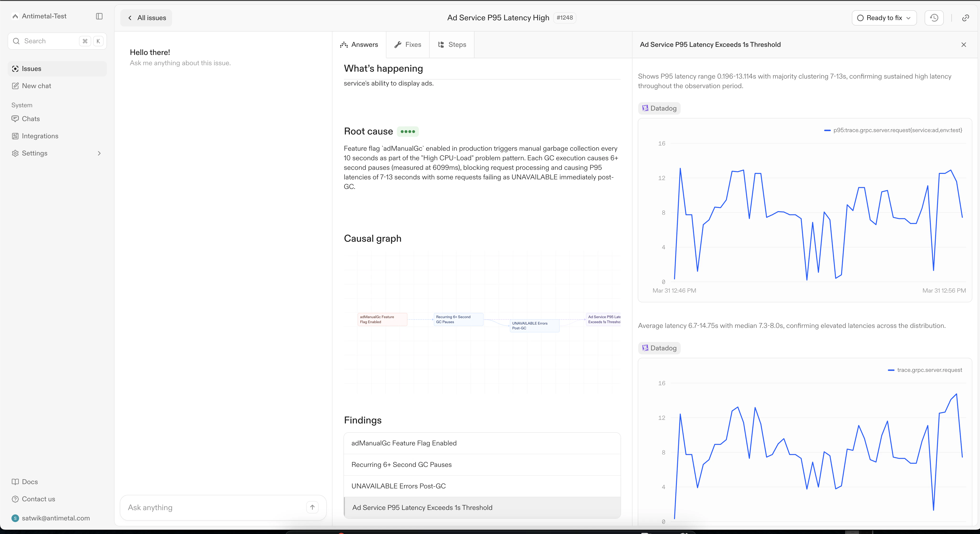
Task: Start a New chat
Action: (x=36, y=86)
